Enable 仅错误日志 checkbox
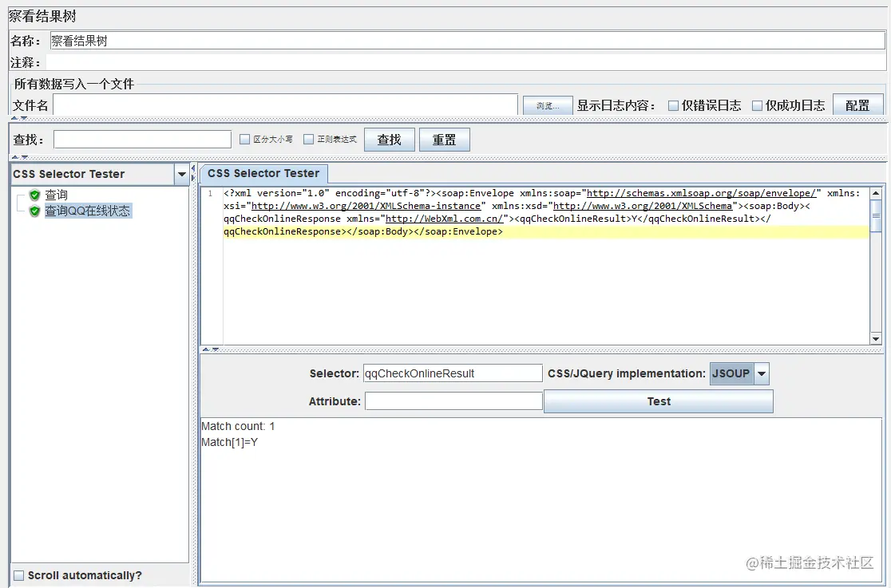The image size is (891, 588). tap(673, 105)
